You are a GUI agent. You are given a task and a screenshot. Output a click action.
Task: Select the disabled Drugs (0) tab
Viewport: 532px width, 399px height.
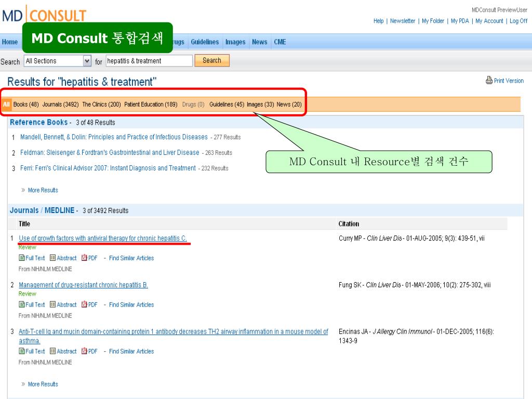tap(193, 104)
